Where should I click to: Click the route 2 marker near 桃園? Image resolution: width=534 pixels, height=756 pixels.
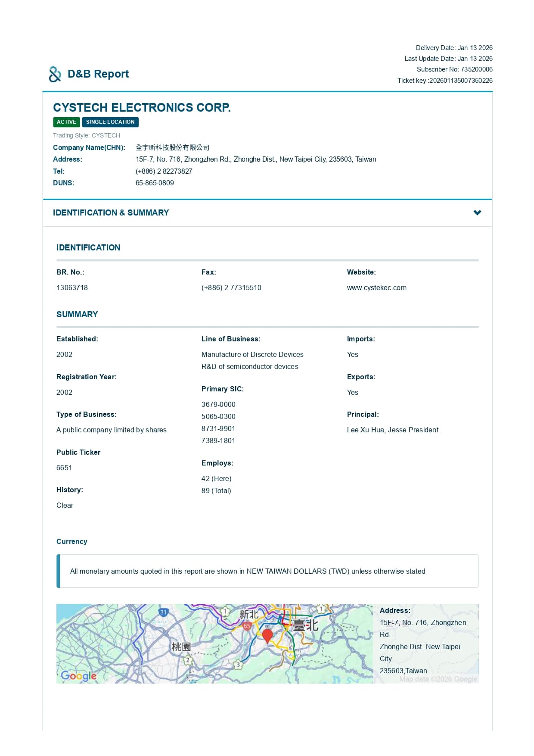187,659
